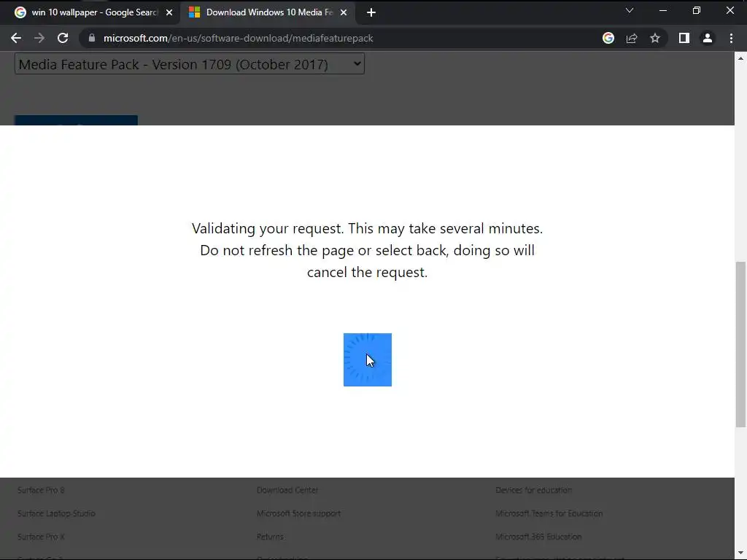Screen dimensions: 747x560
Task: Share this page via share icon
Action: 632,38
